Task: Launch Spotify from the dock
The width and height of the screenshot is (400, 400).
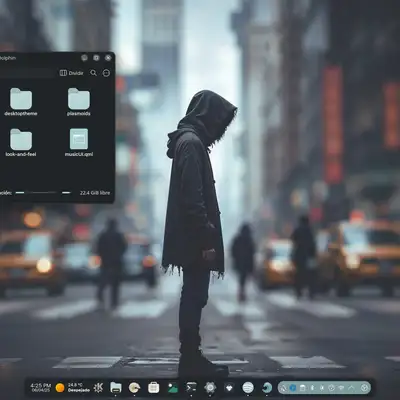Action: [248, 387]
